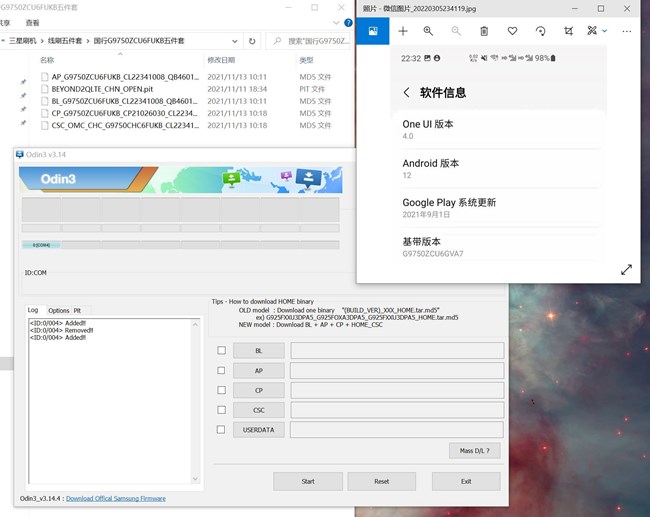This screenshot has height=517, width=650.
Task: Click the USERDATA file button
Action: [259, 430]
